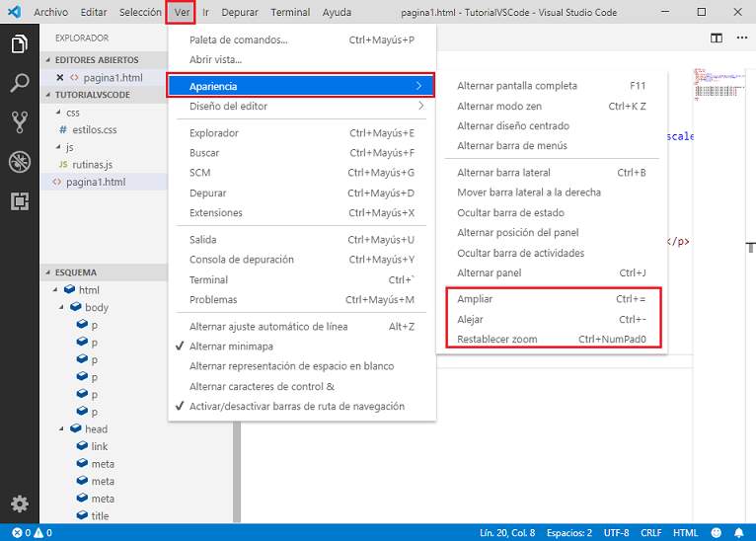Click HTML language mode
The width and height of the screenshot is (756, 541).
coord(685,533)
